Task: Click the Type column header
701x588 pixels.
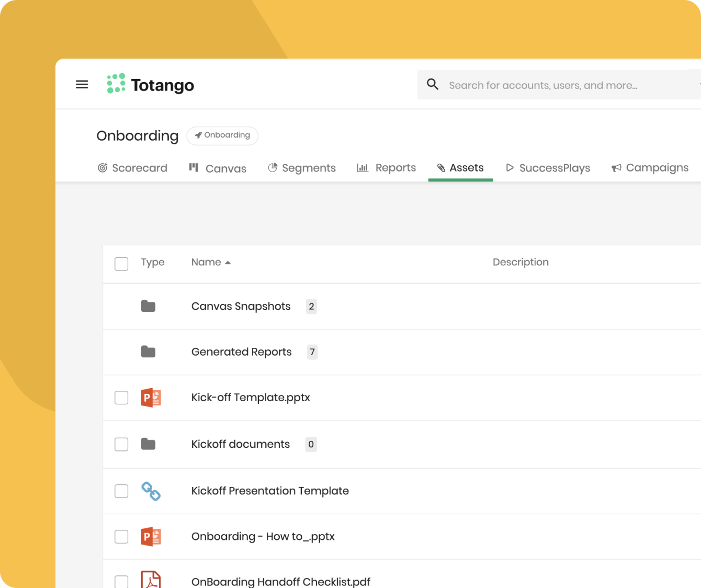Action: [x=153, y=262]
